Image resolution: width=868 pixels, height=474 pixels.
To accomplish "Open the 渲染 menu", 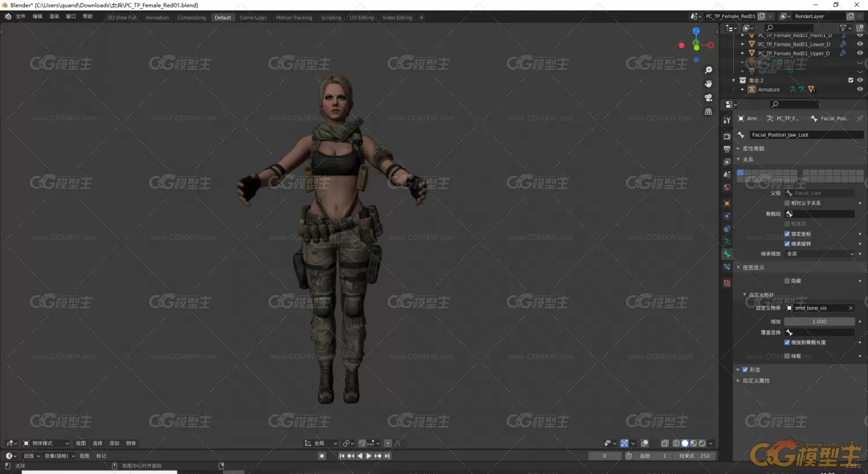I will 54,16.
